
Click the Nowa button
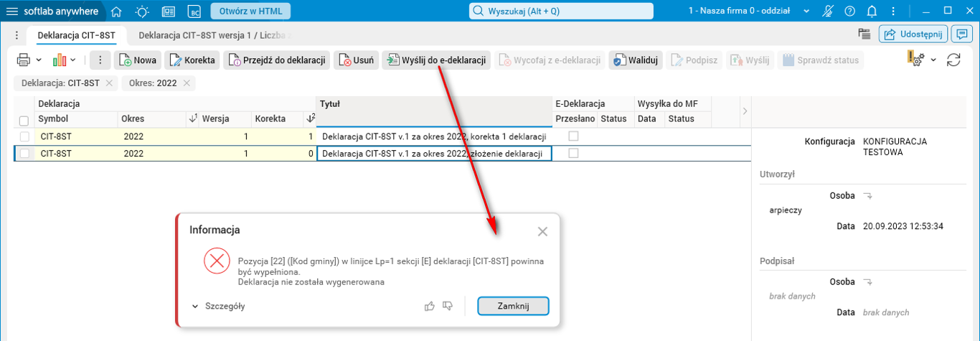[138, 60]
